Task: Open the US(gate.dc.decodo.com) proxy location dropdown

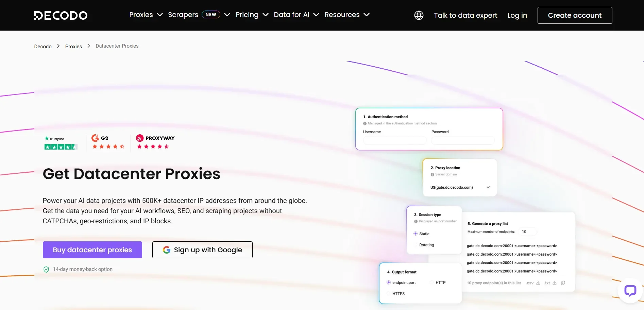Action: click(x=460, y=188)
